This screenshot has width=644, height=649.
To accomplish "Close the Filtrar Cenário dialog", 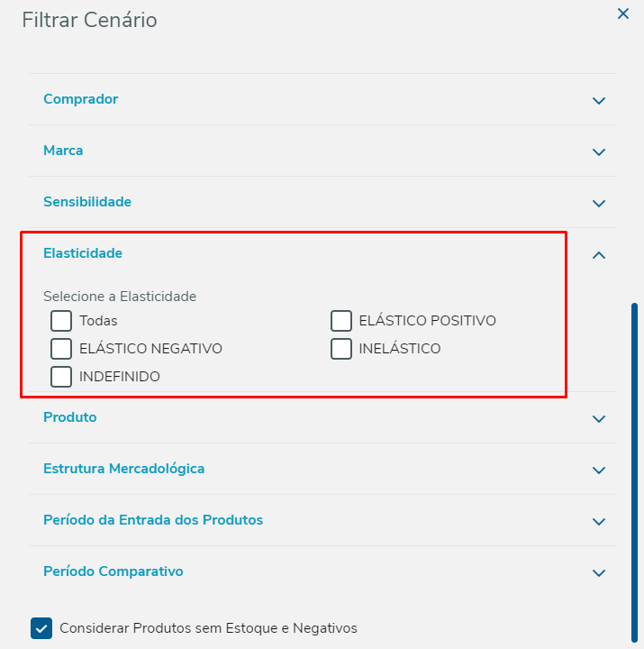I will (x=622, y=14).
